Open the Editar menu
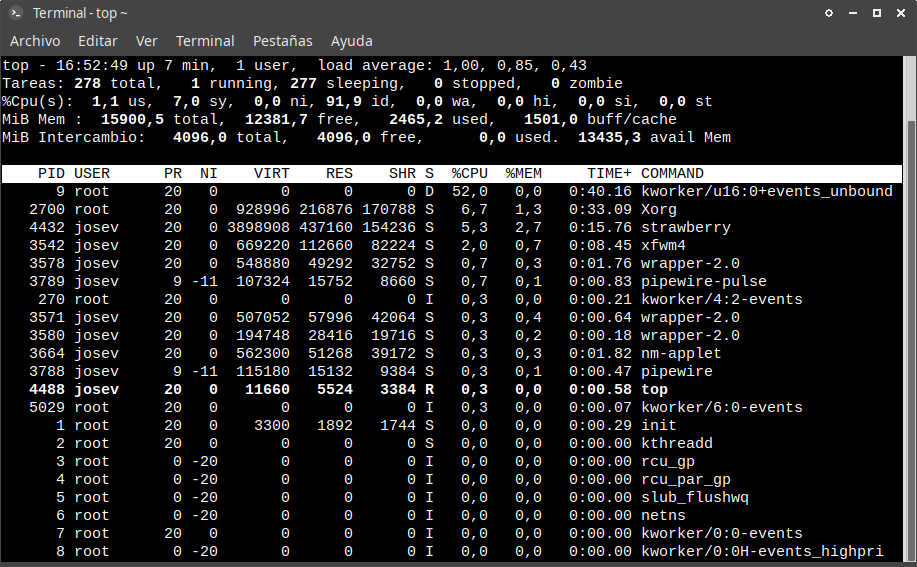 pos(98,41)
